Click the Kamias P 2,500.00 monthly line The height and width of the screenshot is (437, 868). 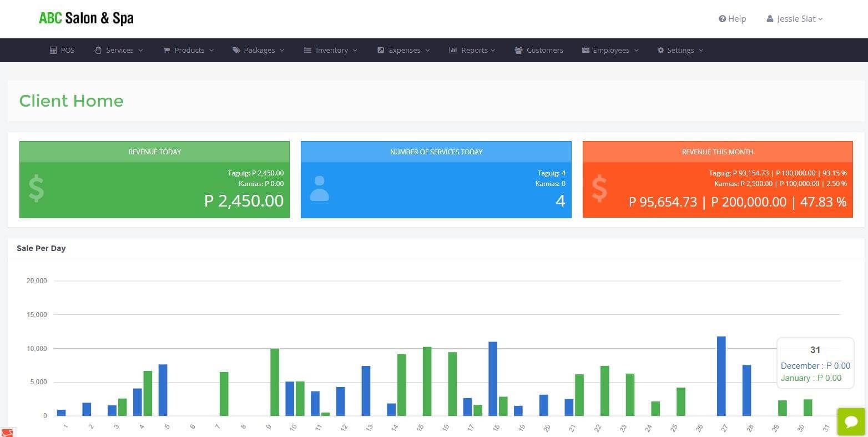click(x=781, y=183)
